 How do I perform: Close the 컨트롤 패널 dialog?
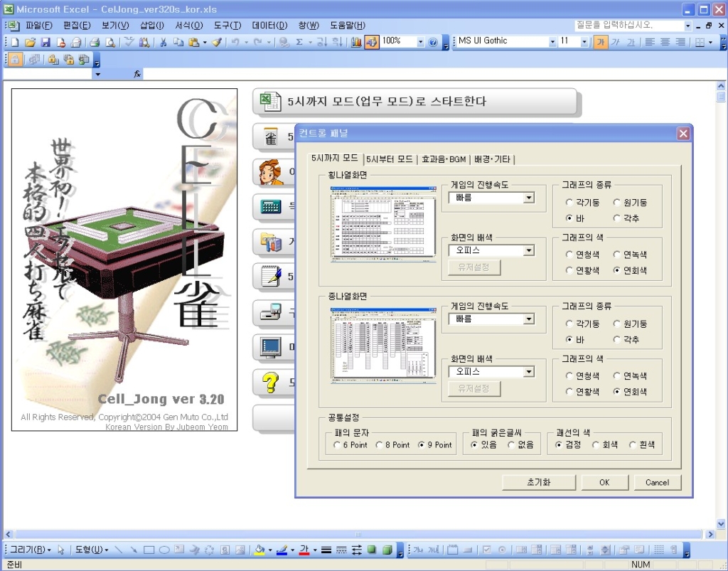(x=683, y=134)
